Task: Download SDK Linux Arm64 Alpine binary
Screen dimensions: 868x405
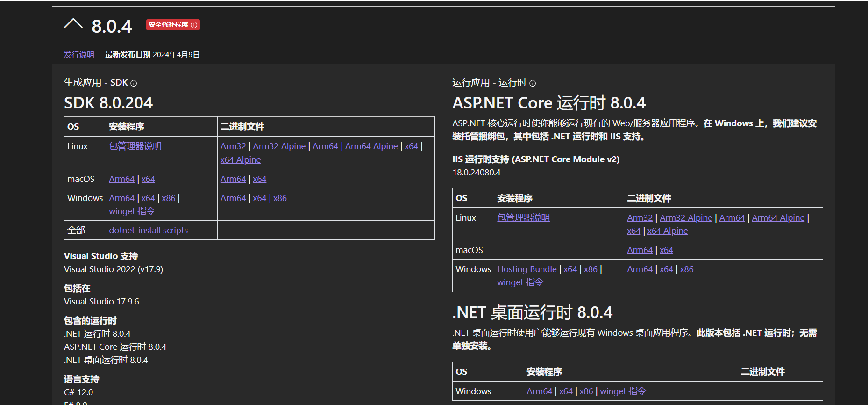Action: point(371,146)
